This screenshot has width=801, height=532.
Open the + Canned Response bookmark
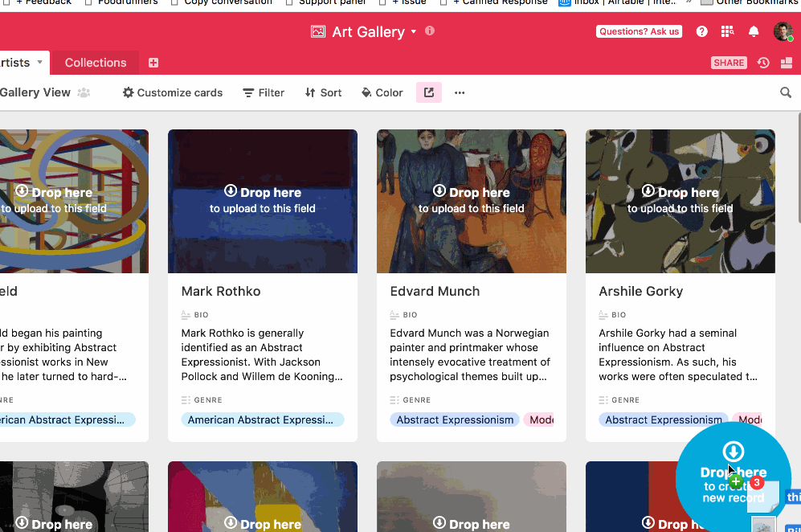point(493,2)
